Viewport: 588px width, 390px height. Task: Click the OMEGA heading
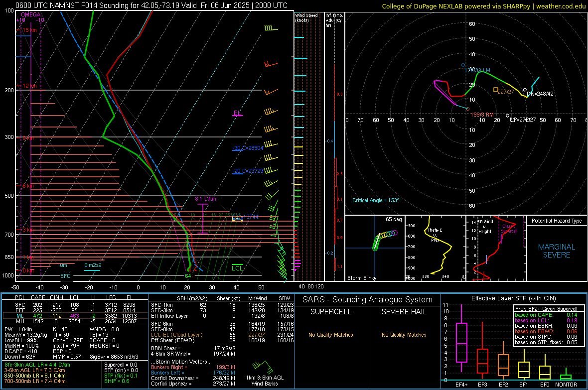(31, 14)
